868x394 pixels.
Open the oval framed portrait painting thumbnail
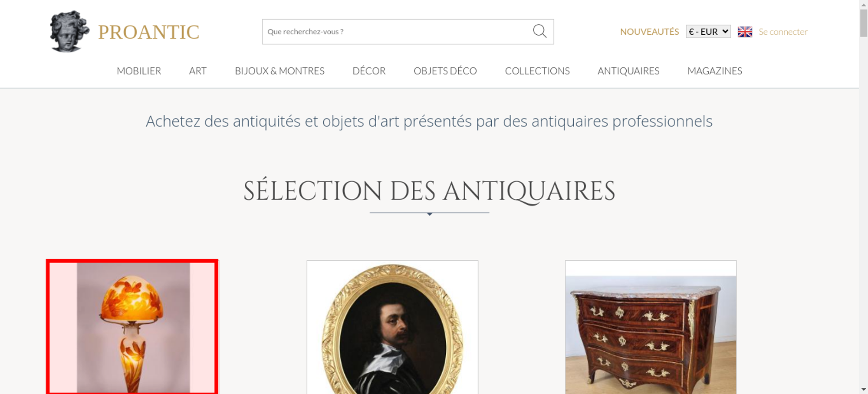coord(392,327)
